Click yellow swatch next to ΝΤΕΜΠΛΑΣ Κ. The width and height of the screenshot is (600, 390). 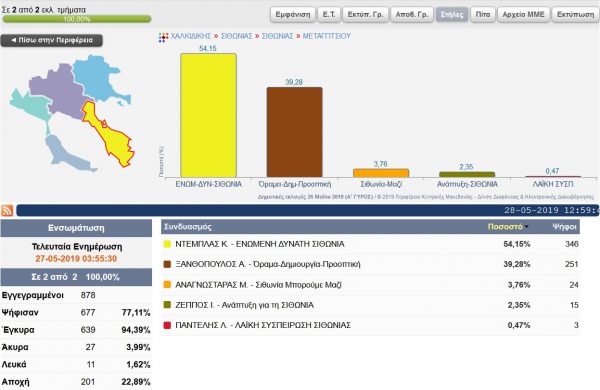click(167, 244)
